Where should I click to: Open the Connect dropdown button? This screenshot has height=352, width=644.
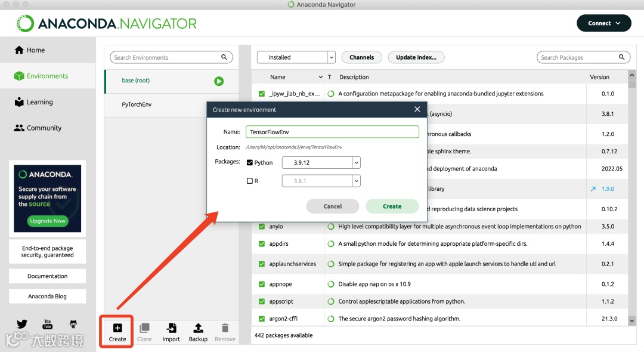coord(603,23)
